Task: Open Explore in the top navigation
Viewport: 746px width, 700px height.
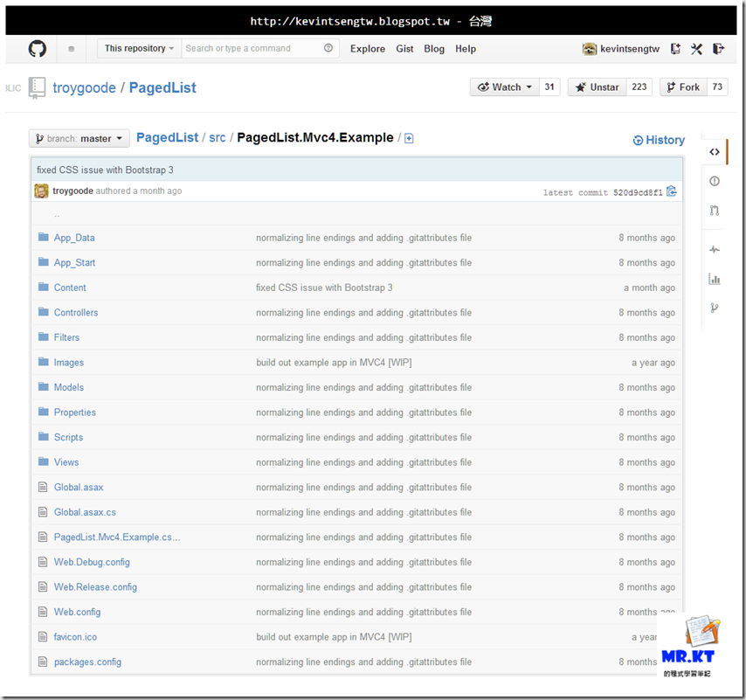Action: pyautogui.click(x=368, y=49)
